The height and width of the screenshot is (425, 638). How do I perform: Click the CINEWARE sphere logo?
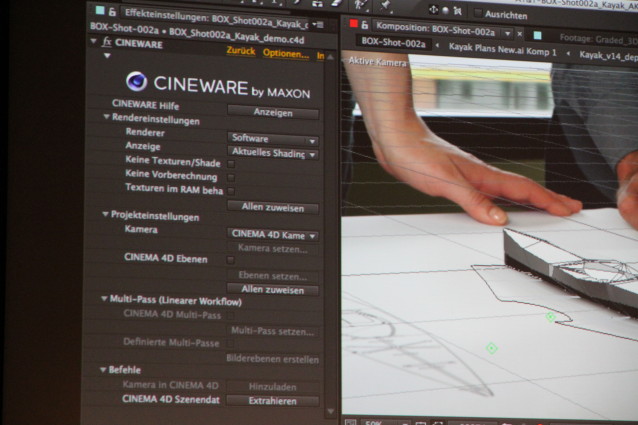tap(136, 81)
